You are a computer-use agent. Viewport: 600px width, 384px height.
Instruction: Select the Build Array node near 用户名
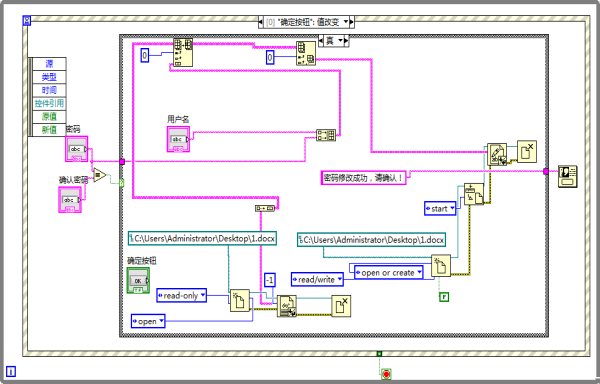point(326,135)
